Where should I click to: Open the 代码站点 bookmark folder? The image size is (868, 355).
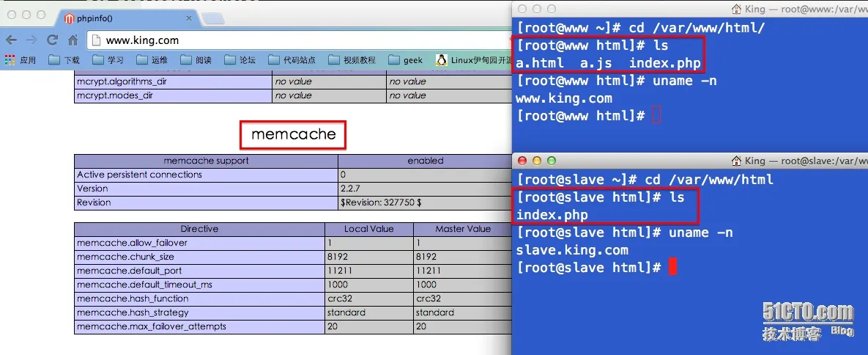tap(292, 60)
